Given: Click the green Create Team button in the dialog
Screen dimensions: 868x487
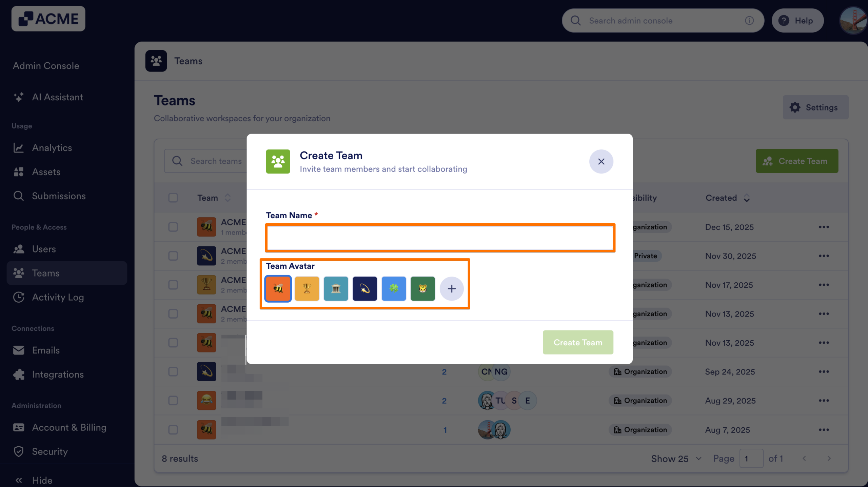Looking at the screenshot, I should (578, 342).
